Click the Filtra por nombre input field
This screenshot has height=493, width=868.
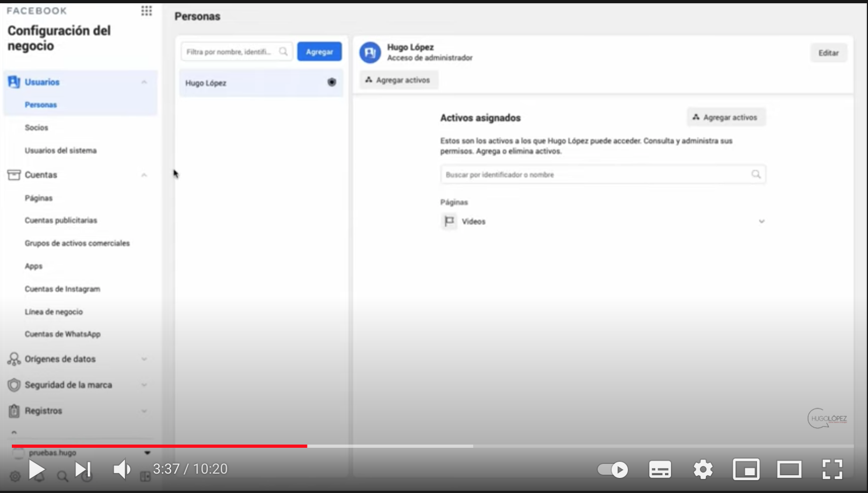(230, 52)
